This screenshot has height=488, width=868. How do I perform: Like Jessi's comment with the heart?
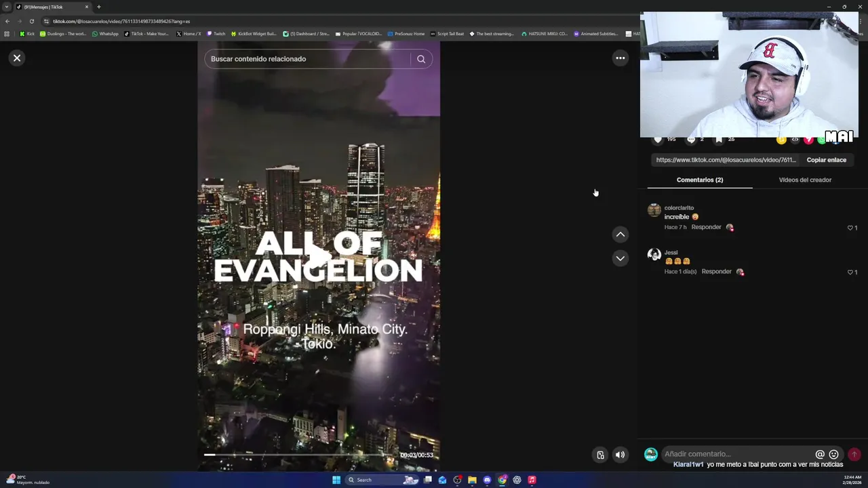coord(850,272)
